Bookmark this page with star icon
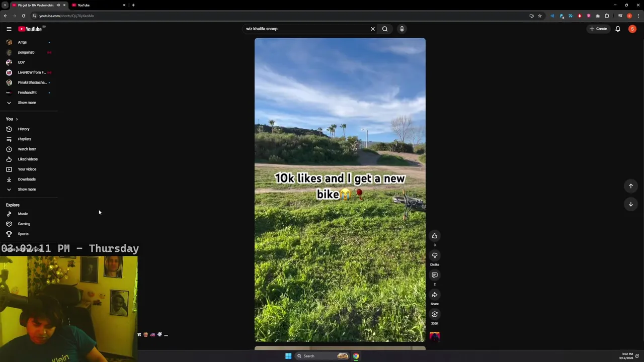The image size is (644, 362). pyautogui.click(x=540, y=16)
